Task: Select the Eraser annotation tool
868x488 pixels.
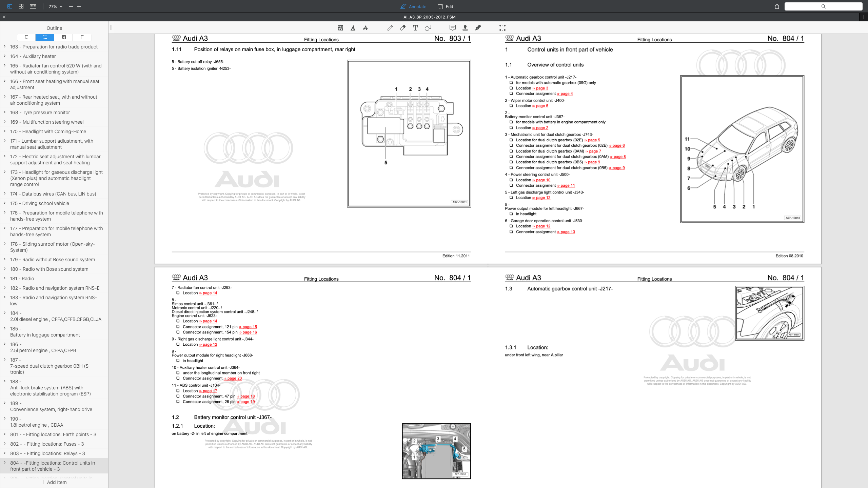Action: tap(402, 28)
